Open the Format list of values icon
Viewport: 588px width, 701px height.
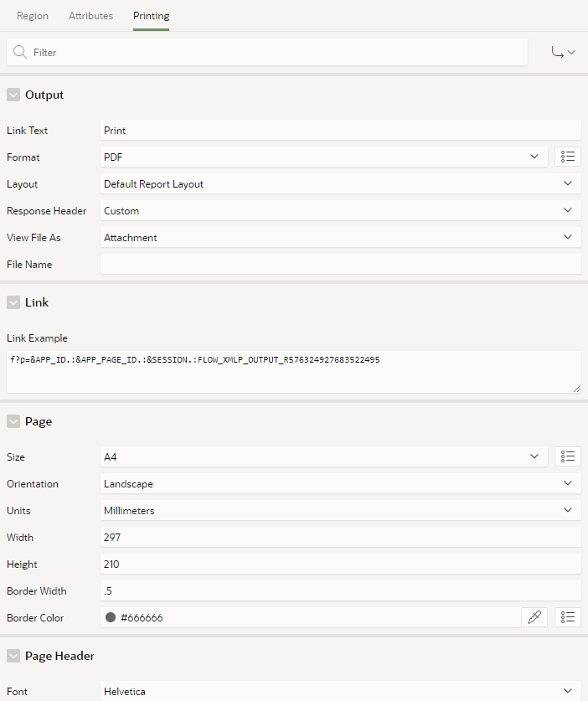point(567,157)
